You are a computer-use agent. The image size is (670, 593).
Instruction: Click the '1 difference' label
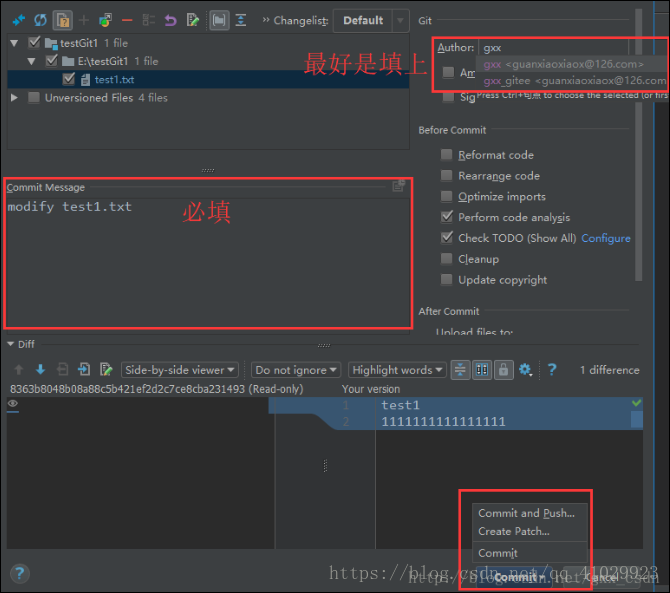(x=609, y=370)
